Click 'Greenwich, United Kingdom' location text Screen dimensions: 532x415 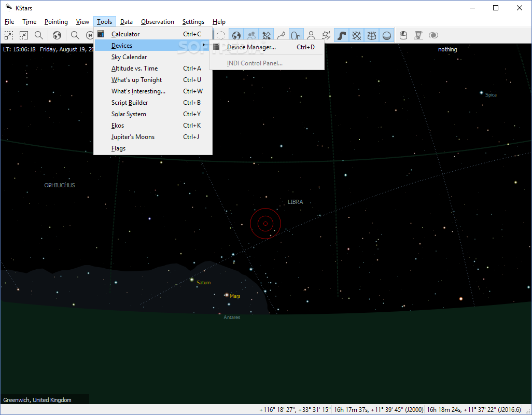(37, 400)
